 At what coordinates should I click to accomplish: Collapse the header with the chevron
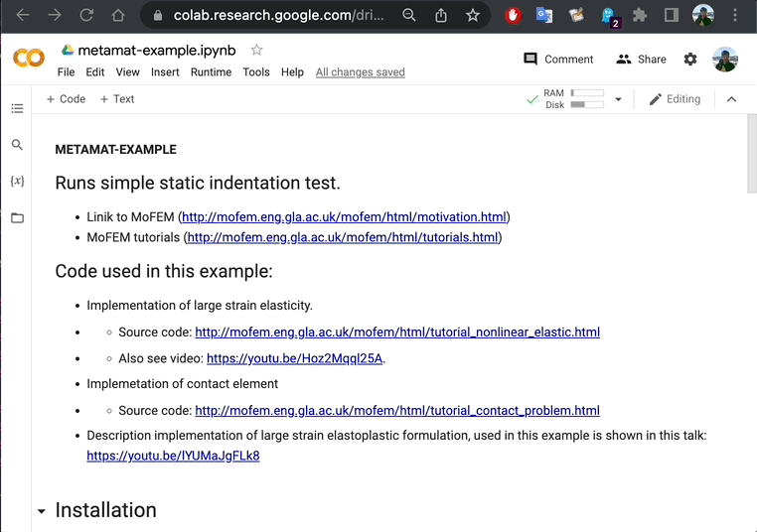(731, 99)
